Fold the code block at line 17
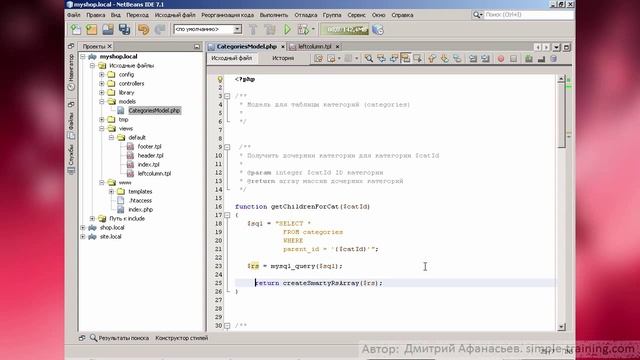The height and width of the screenshot is (360, 640). [x=227, y=215]
